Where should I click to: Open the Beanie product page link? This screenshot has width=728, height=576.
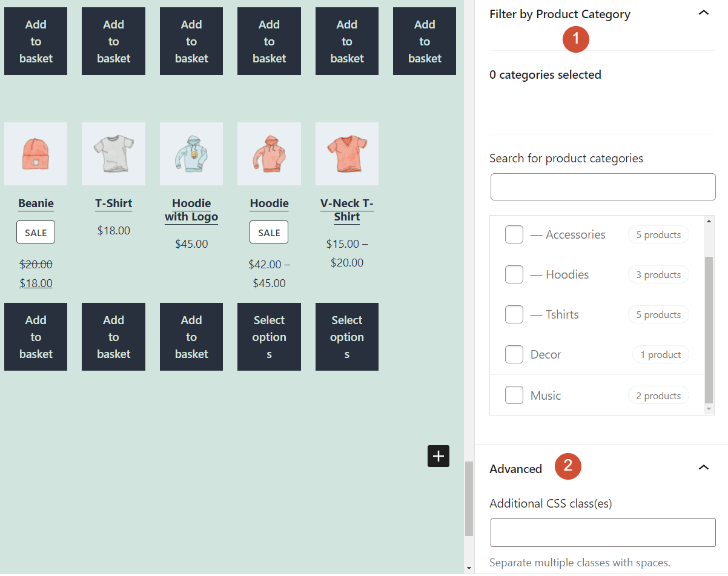click(36, 203)
